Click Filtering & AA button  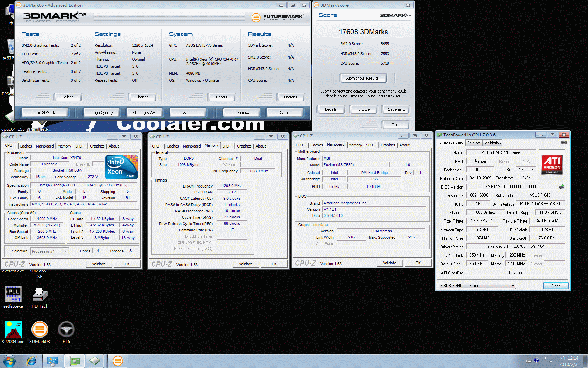pyautogui.click(x=145, y=113)
